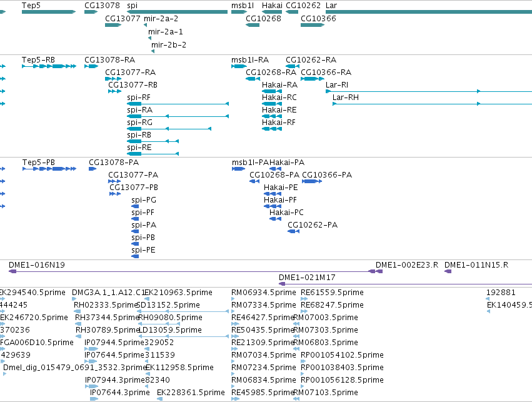Select the spi-RA transcript
The image size is (532, 402).
[x=178, y=116]
